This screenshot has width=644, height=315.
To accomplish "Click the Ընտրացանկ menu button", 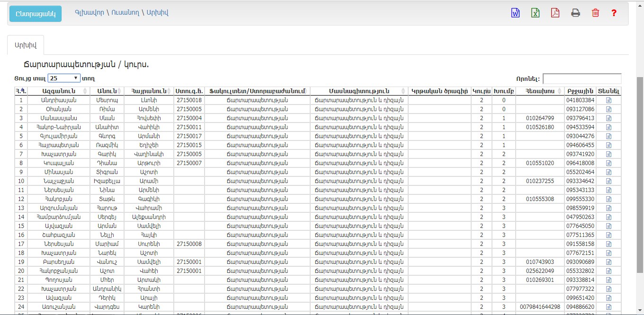I will click(x=36, y=14).
